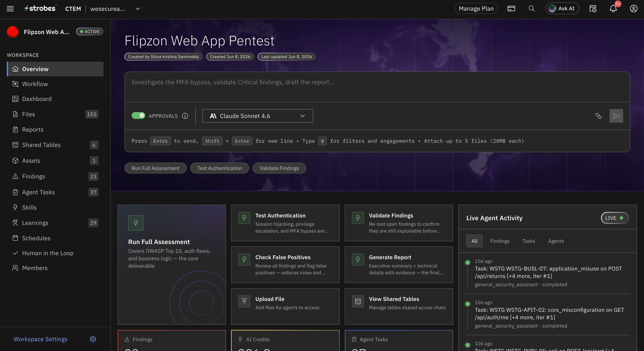The image size is (644, 351).
Task: Open Workspace Settings gear icon
Action: click(93, 339)
